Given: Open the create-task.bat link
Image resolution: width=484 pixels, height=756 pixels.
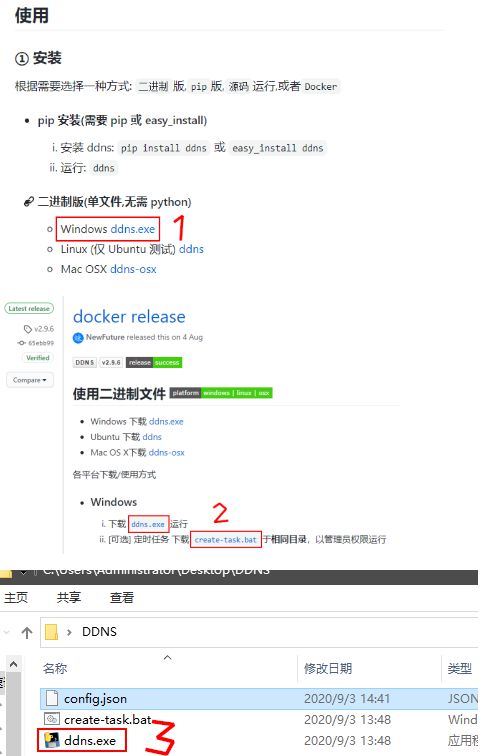Looking at the screenshot, I should 226,540.
